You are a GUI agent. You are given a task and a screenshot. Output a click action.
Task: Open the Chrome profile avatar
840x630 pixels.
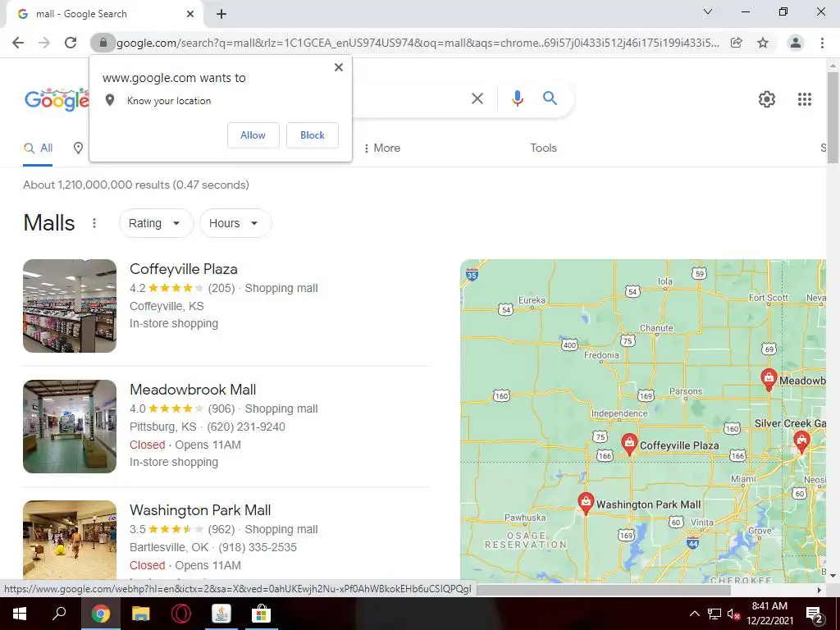point(796,43)
